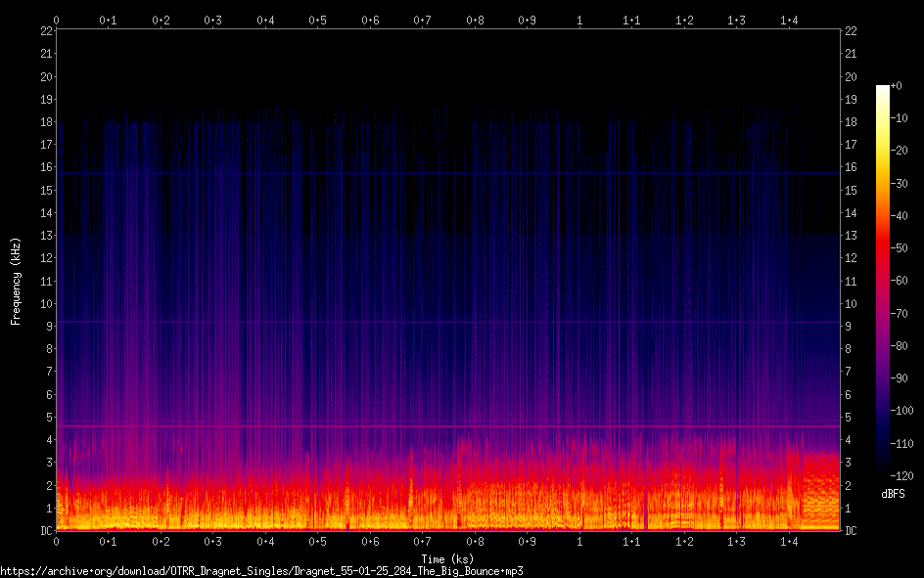Click the archive.org source URL text

point(261,570)
